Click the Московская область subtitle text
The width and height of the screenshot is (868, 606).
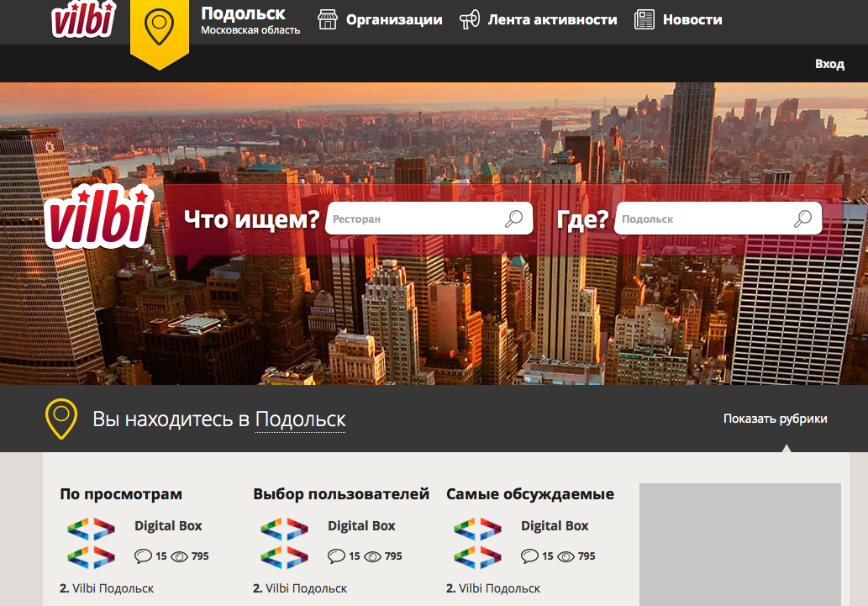pyautogui.click(x=250, y=30)
